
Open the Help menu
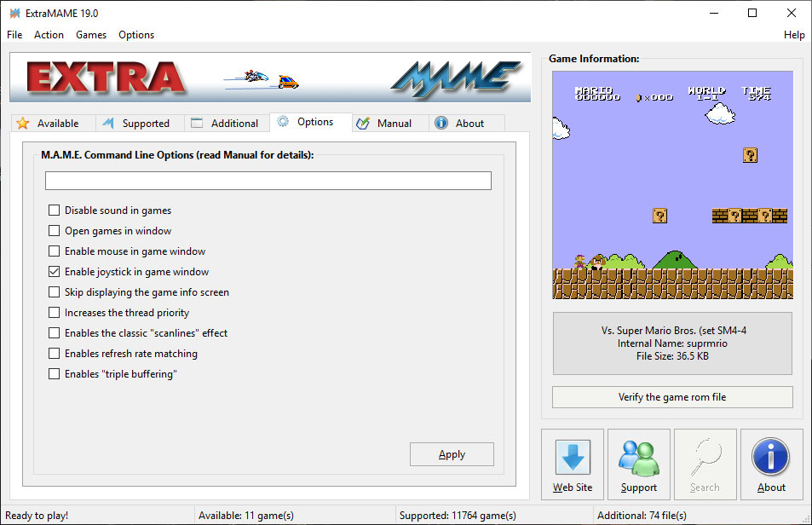[x=793, y=35]
